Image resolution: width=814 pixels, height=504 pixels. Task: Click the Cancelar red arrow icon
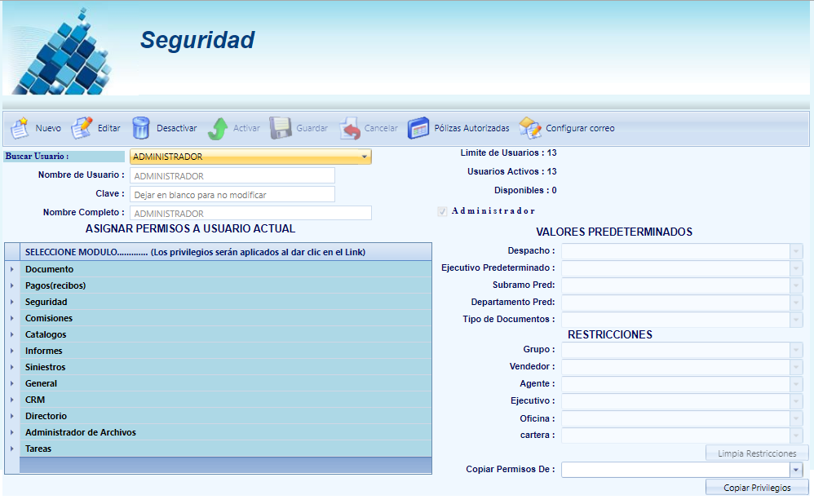pos(349,128)
